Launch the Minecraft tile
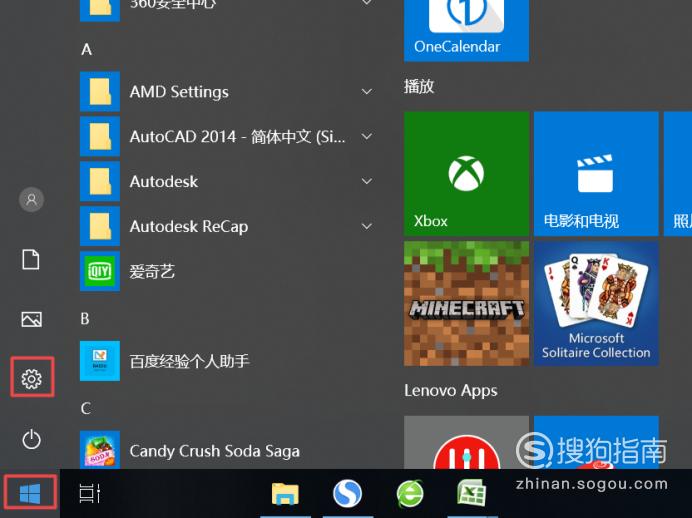The width and height of the screenshot is (692, 518). [466, 304]
